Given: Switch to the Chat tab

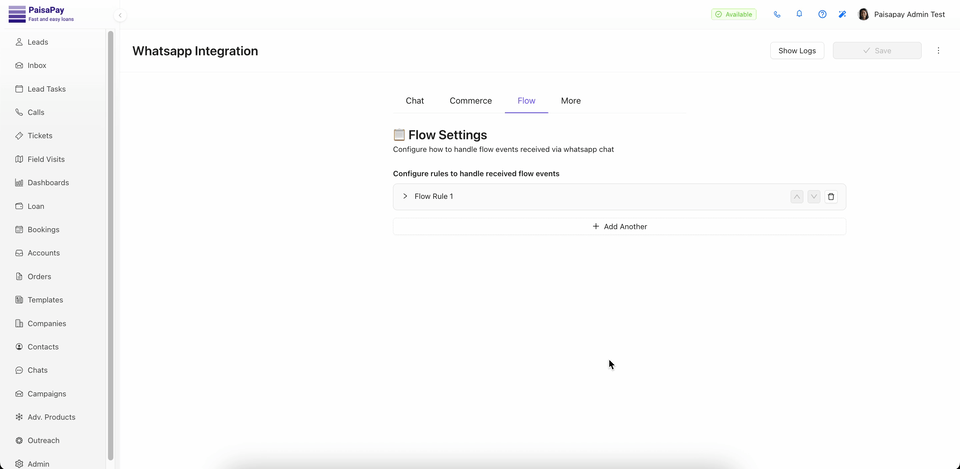Looking at the screenshot, I should pos(414,101).
